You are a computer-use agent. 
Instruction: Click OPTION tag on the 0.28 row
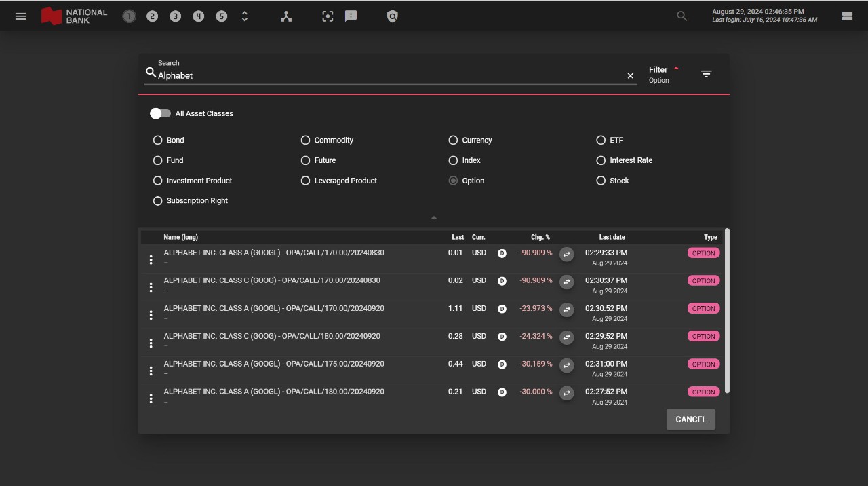(x=703, y=337)
